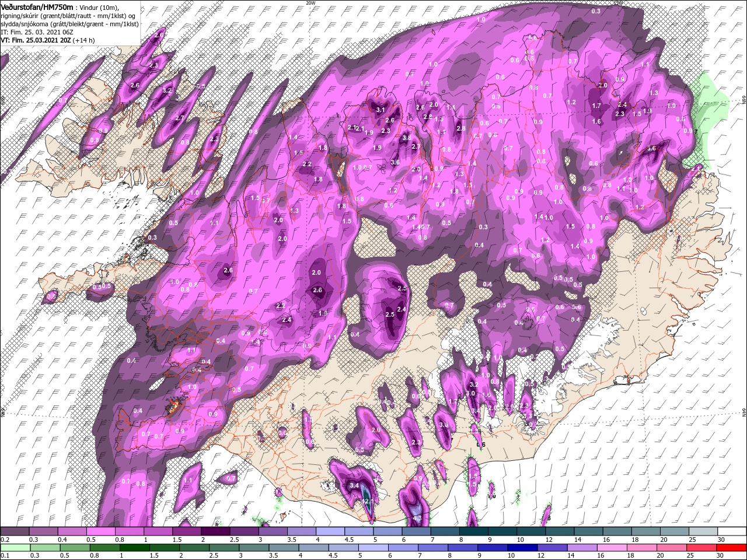This screenshot has height=560, width=747.
Task: Click the gray-green swatch labeled 3 in lower legend
Action: point(254,547)
